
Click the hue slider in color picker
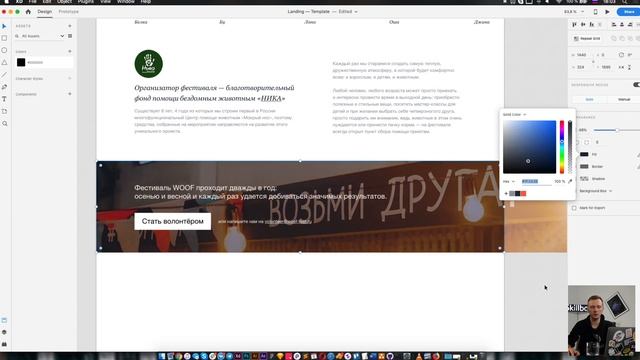[x=562, y=147]
